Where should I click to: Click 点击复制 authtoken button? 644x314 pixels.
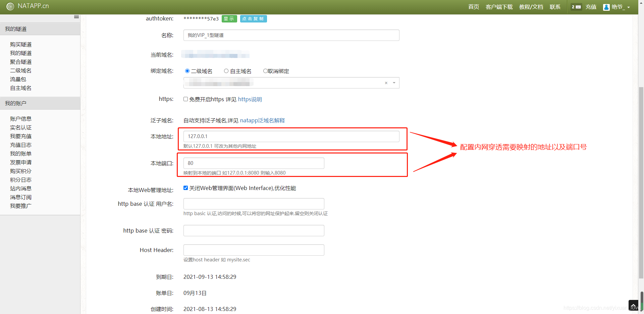point(253,19)
